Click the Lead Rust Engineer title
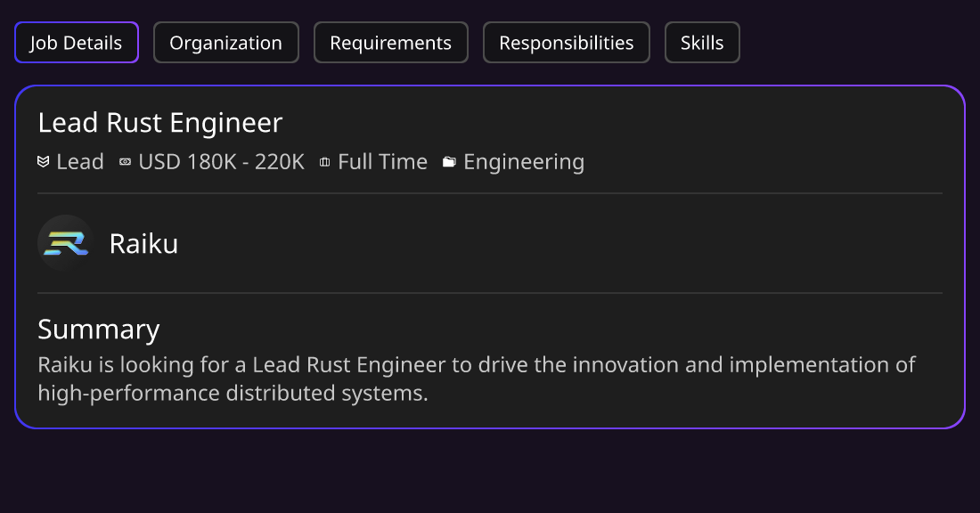 tap(160, 123)
